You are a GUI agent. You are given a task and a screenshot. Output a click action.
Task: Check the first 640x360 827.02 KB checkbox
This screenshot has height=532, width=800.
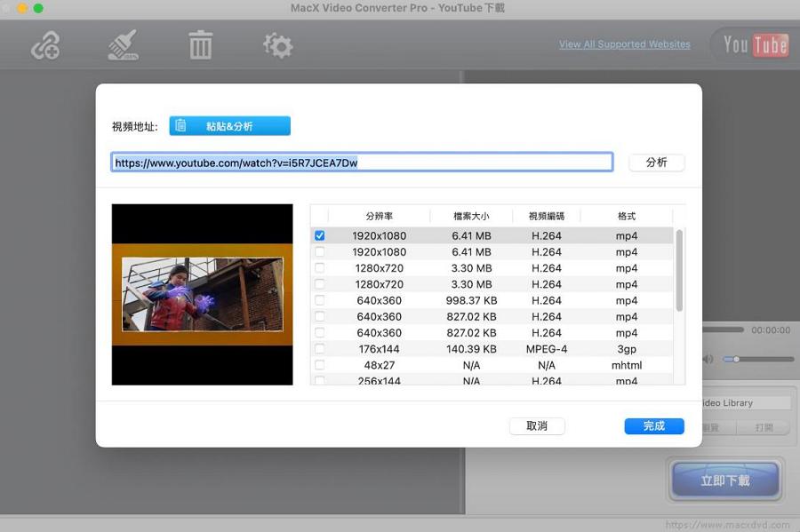click(x=319, y=316)
